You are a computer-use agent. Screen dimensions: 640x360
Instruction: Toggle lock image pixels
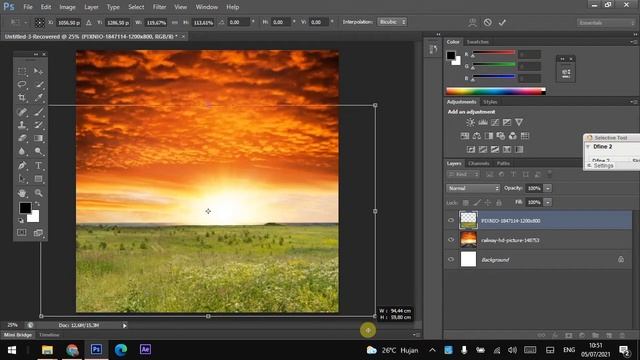[477, 202]
